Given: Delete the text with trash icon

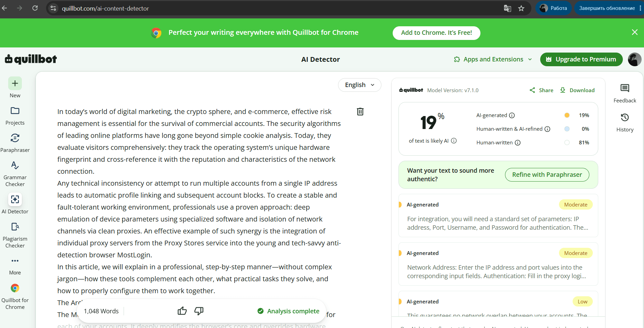Looking at the screenshot, I should click(x=360, y=112).
